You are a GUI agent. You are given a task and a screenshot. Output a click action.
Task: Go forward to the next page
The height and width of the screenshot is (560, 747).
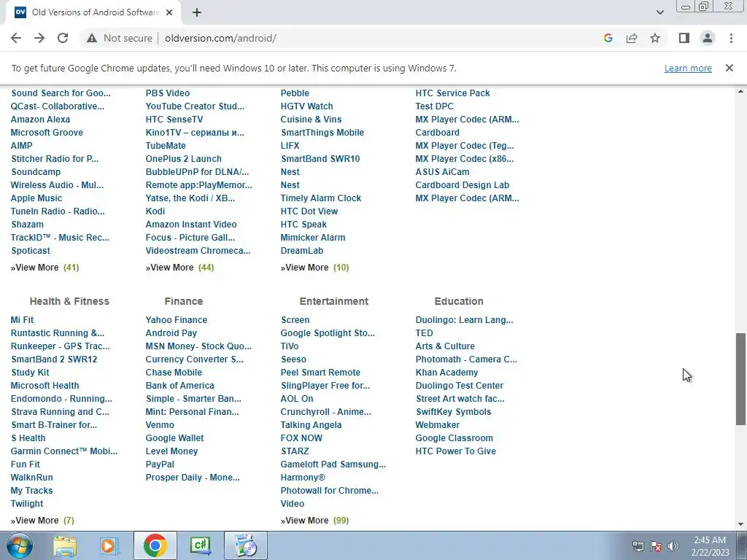39,38
